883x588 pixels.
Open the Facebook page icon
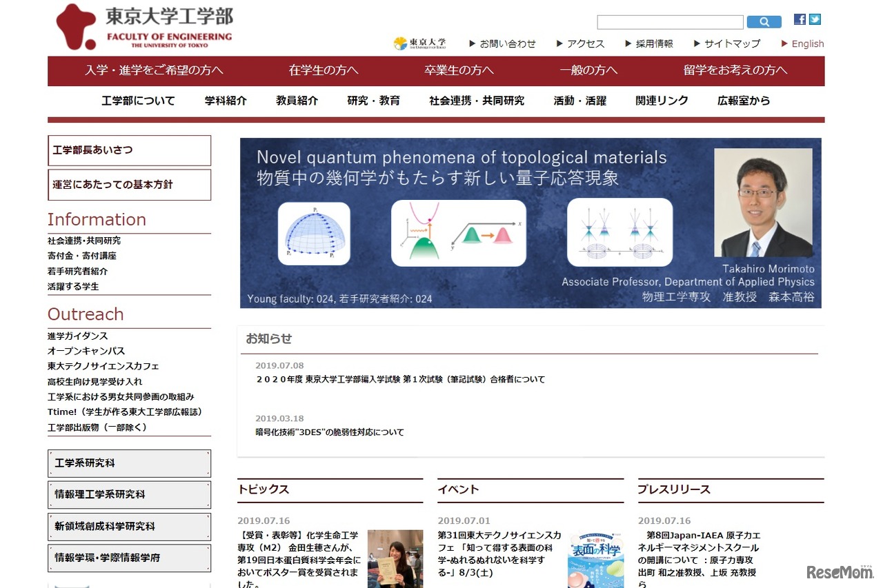click(799, 19)
